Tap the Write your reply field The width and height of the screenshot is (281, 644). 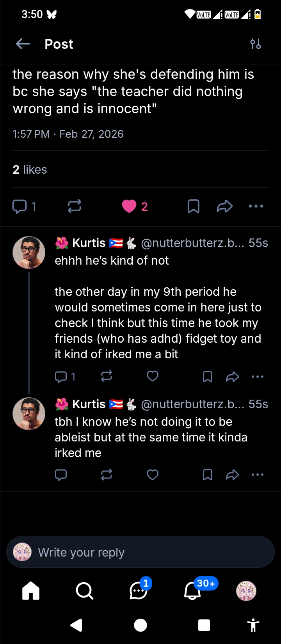coord(140,552)
